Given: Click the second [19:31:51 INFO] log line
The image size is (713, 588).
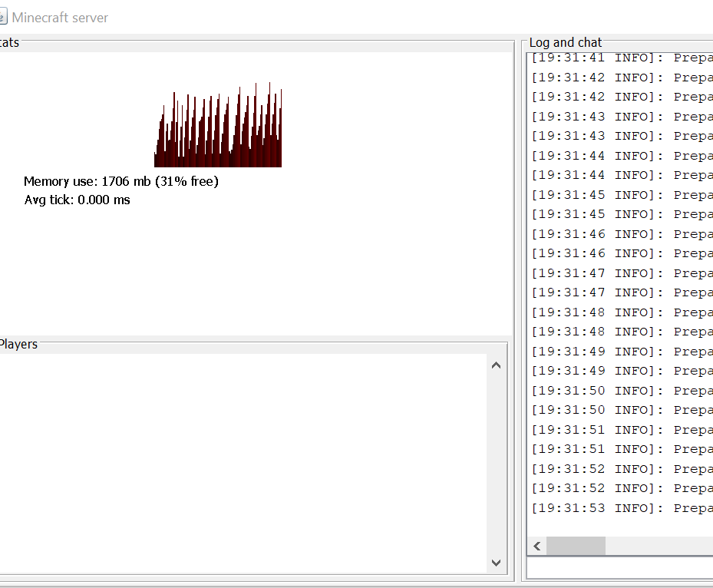Looking at the screenshot, I should [x=622, y=449].
